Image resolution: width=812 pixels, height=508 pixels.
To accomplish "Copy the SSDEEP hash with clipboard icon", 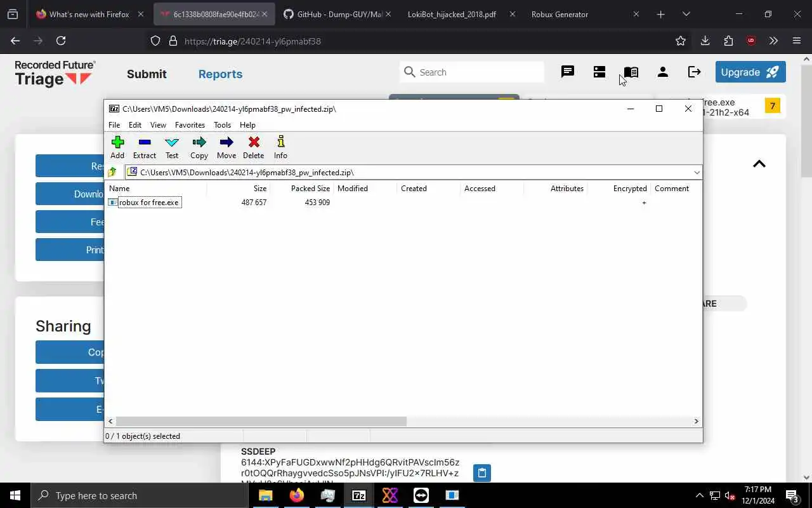I will coord(482,472).
